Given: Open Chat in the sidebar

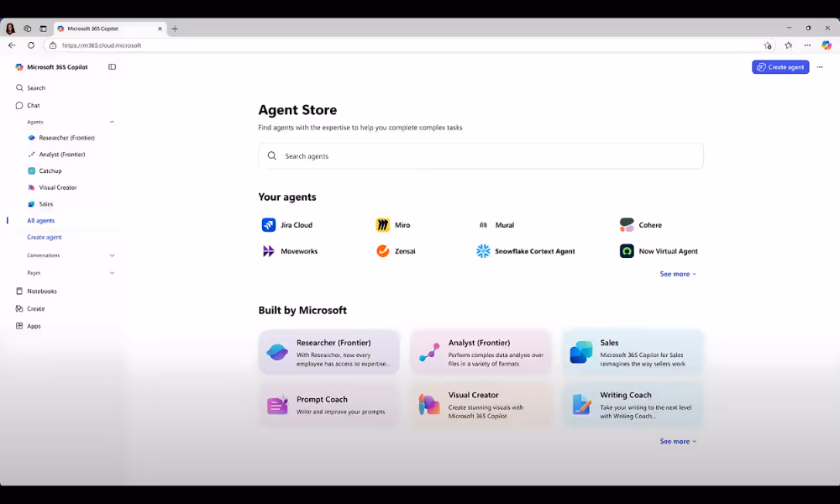Looking at the screenshot, I should (x=28, y=106).
